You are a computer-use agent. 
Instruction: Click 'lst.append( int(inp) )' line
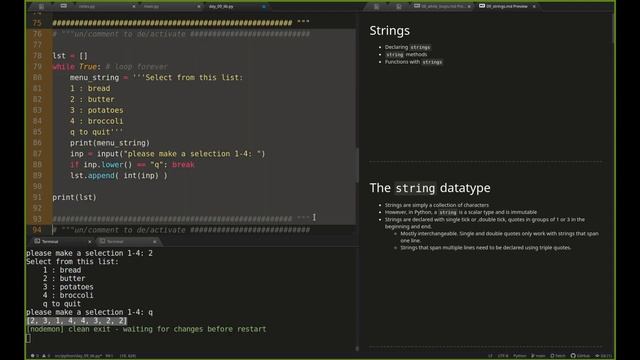(x=118, y=176)
